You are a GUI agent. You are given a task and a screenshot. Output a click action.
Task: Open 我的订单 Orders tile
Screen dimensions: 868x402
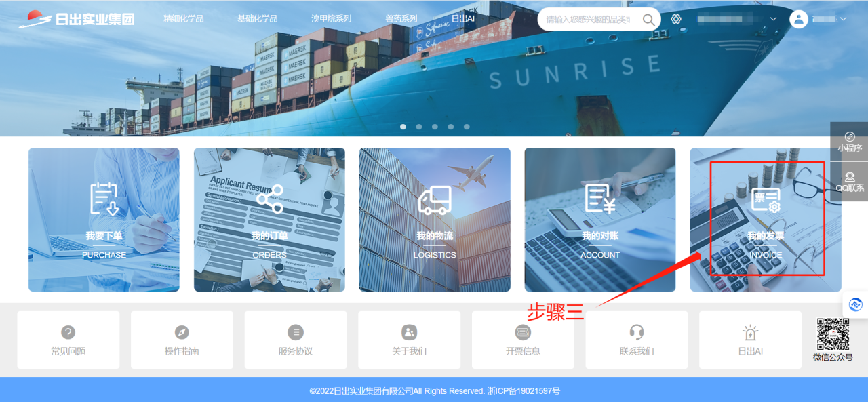[x=269, y=220]
